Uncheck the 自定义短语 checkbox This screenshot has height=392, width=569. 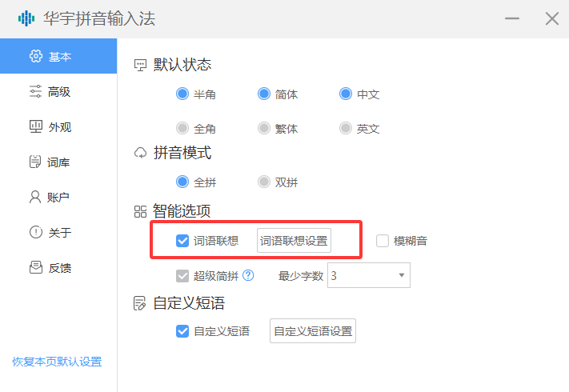tap(182, 331)
